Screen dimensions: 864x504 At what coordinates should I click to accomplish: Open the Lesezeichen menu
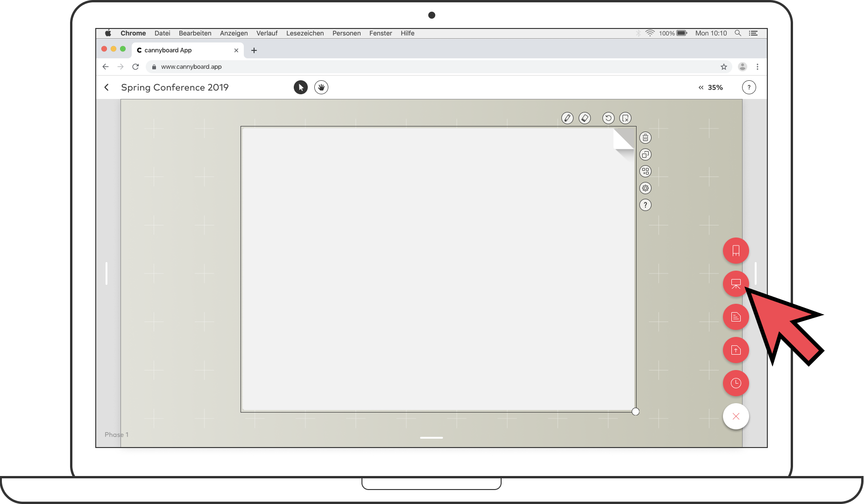click(x=305, y=33)
